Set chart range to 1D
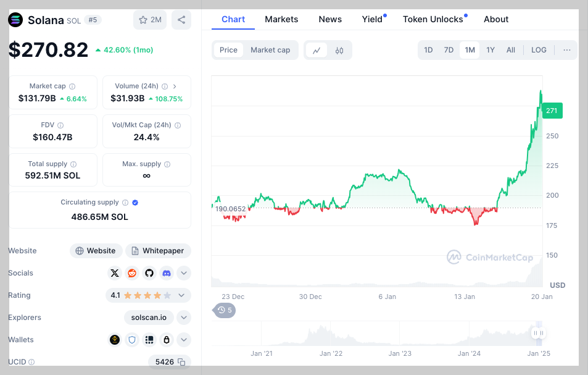Image resolution: width=588 pixels, height=375 pixels. pos(428,50)
